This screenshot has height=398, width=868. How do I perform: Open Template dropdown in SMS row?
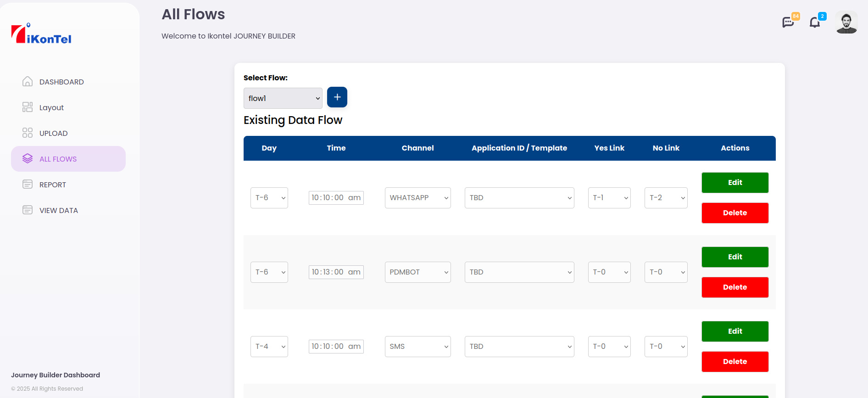[x=519, y=347]
